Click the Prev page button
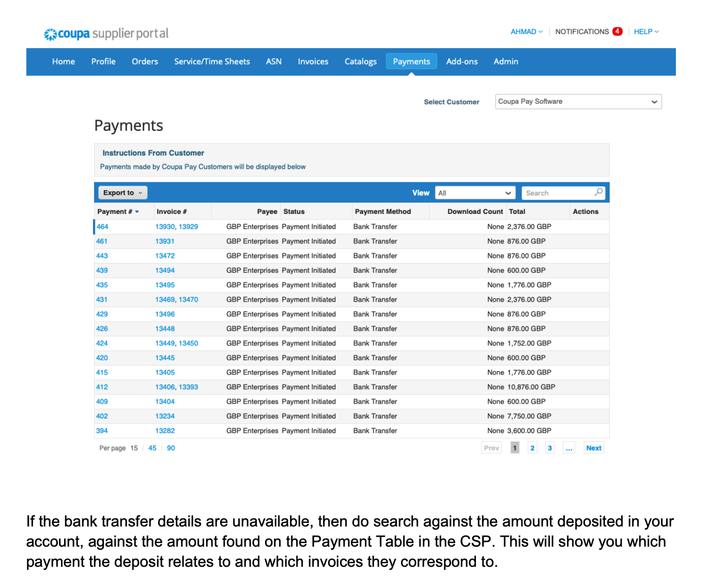Image resolution: width=710 pixels, height=588 pixels. pos(491,448)
